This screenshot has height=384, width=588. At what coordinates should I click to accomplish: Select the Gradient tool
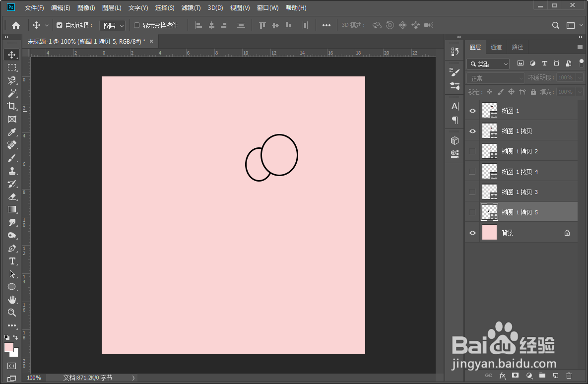[12, 209]
